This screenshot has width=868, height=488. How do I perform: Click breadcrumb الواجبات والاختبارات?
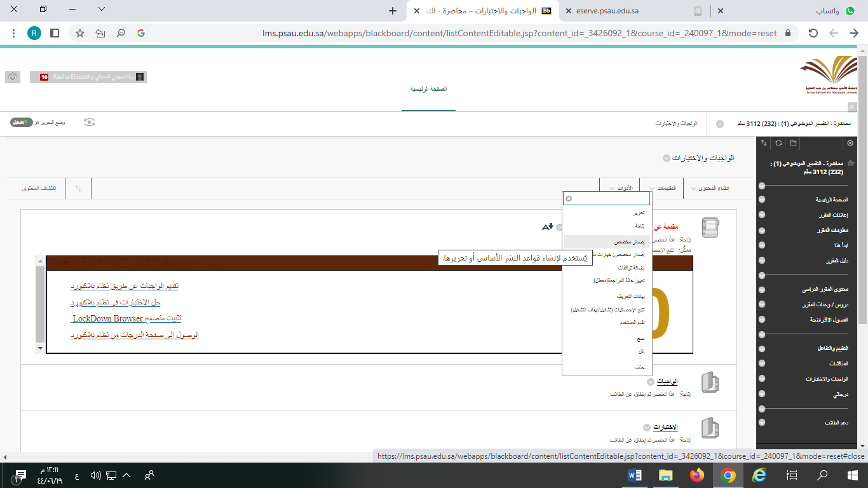[x=676, y=124]
